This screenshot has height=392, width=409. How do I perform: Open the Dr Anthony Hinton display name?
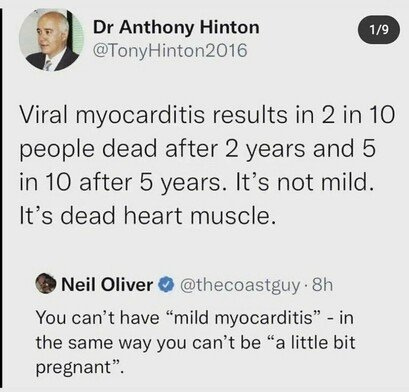pyautogui.click(x=176, y=27)
